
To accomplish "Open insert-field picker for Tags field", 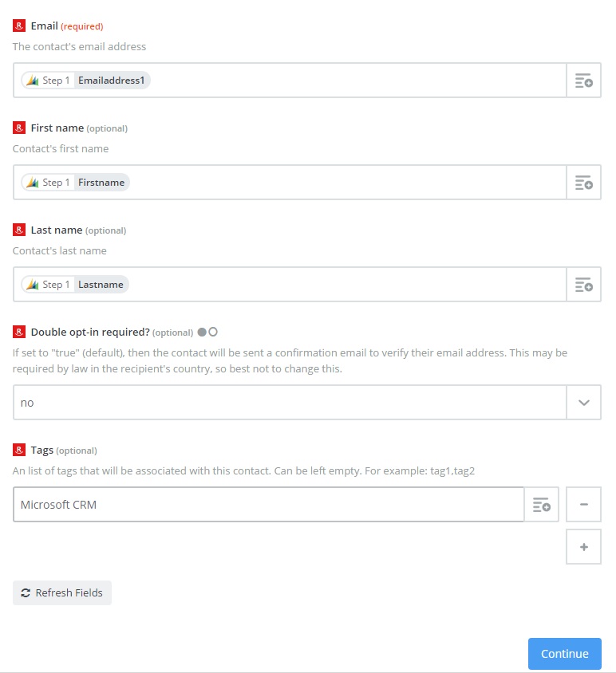I will coord(541,505).
